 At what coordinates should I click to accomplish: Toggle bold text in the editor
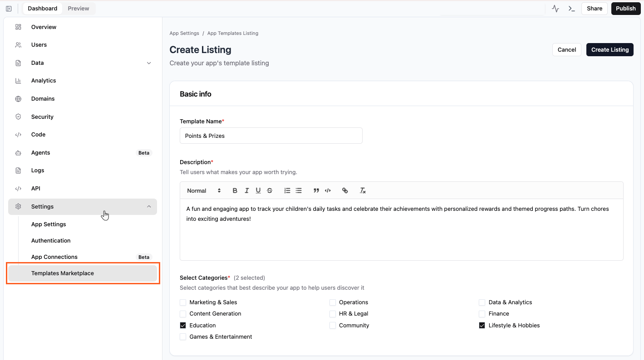[235, 190]
